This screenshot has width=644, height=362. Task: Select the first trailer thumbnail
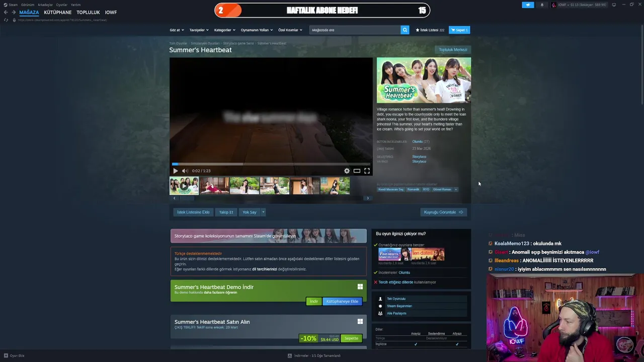(x=184, y=186)
